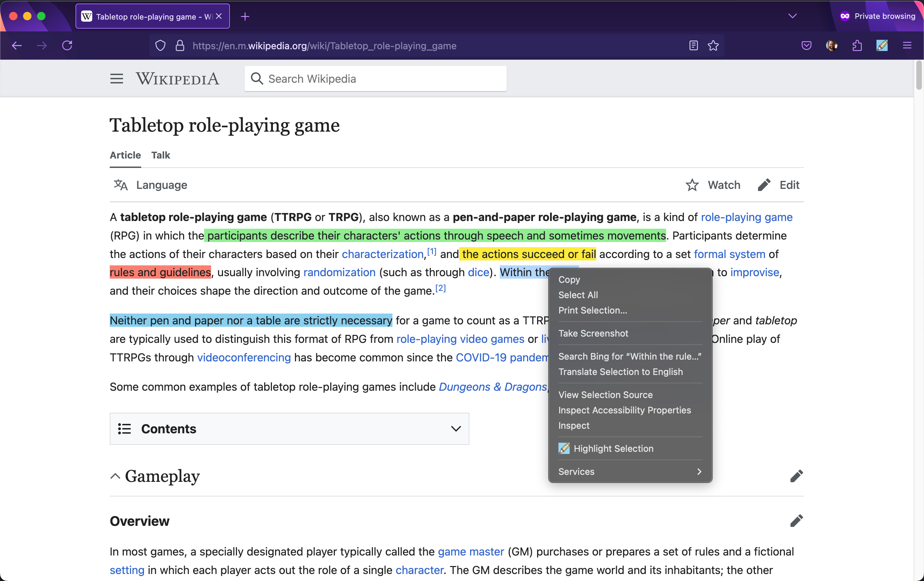Image resolution: width=924 pixels, height=581 pixels.
Task: Click the Dungeons & Dragons link
Action: (x=493, y=387)
